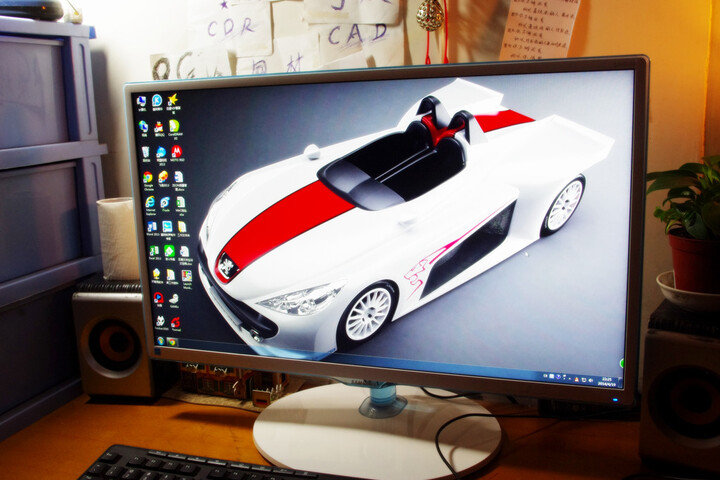This screenshot has height=480, width=720.
Task: Open Google Chrome desktop shortcut
Action: 148,177
